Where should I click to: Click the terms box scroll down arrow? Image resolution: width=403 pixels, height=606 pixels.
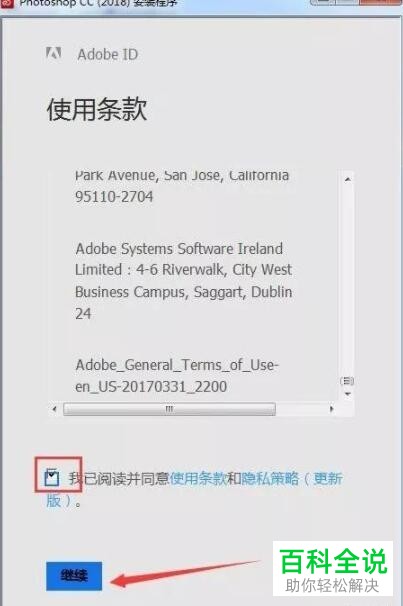tap(347, 394)
